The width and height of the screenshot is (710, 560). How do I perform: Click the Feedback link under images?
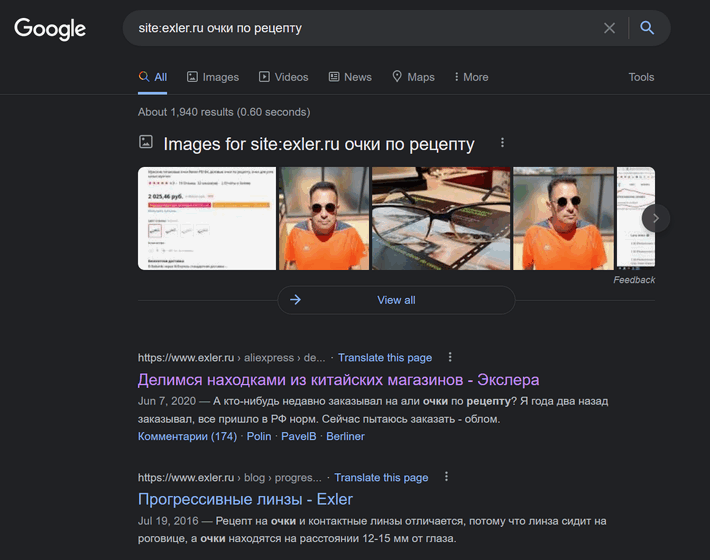click(x=634, y=280)
